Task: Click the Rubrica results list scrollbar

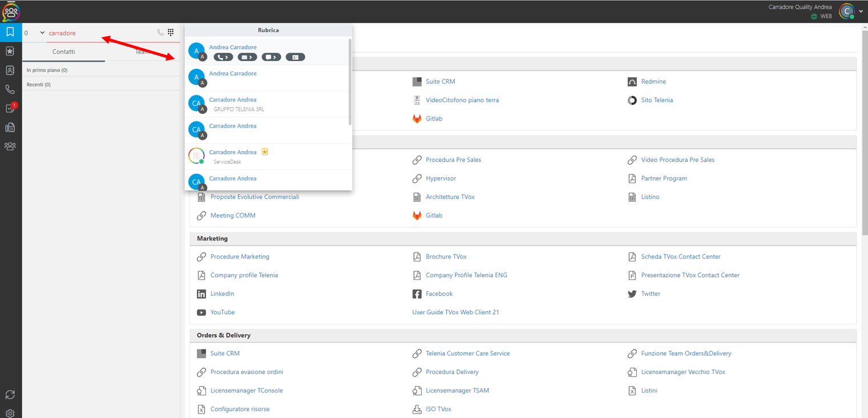Action: 350,82
